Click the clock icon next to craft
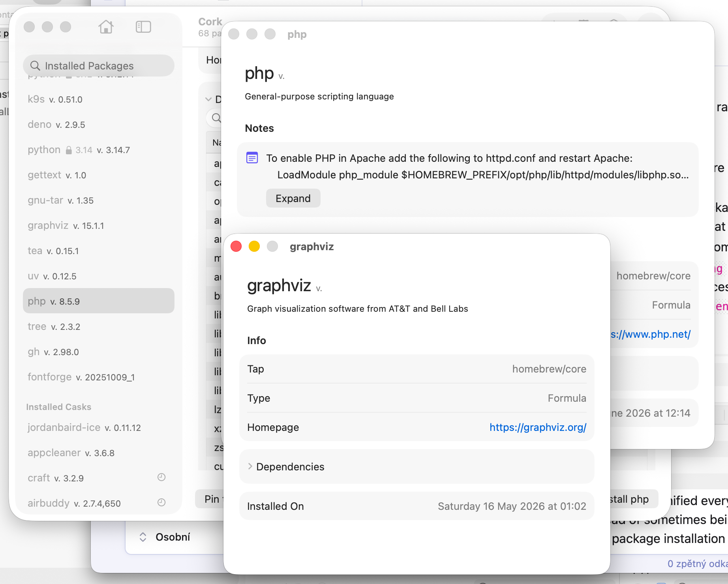This screenshot has width=728, height=584. 161,477
